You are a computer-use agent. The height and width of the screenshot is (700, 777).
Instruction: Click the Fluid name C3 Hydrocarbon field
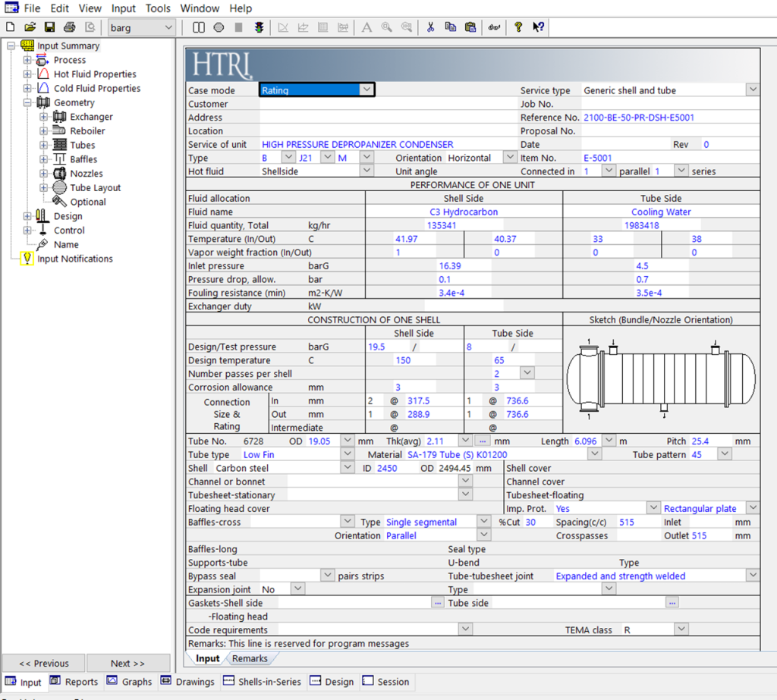(464, 212)
